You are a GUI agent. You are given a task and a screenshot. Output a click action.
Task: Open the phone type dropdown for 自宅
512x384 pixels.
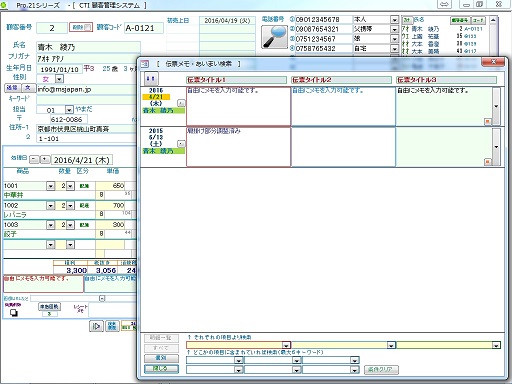tap(394, 49)
